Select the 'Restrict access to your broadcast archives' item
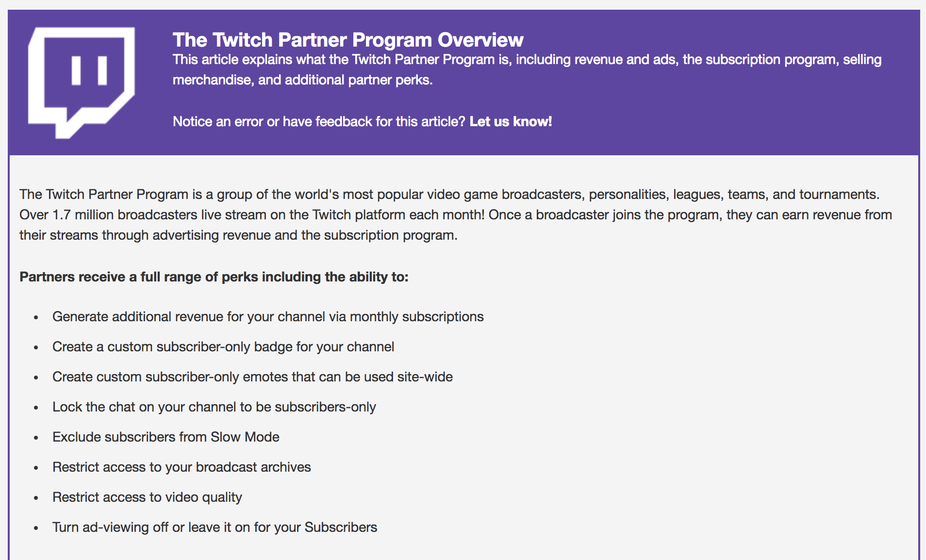Viewport: 926px width, 560px height. pos(182,467)
